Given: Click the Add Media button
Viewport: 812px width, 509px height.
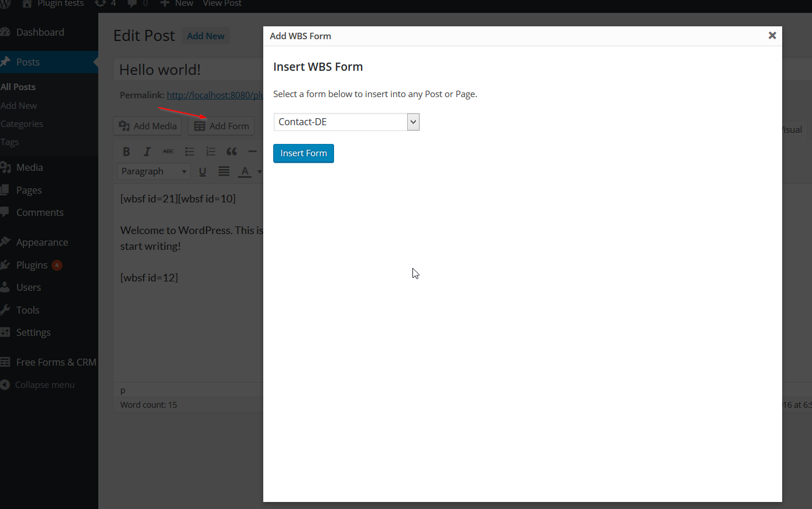Looking at the screenshot, I should (x=148, y=126).
